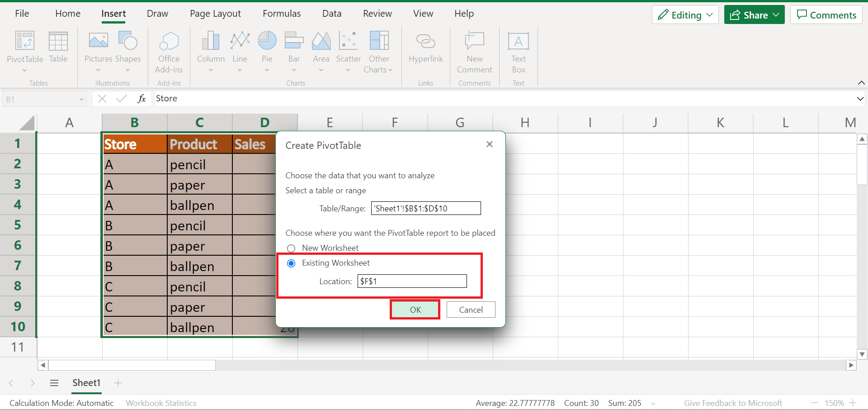Click OK to create the PivotTable
The height and width of the screenshot is (410, 868).
coord(415,310)
